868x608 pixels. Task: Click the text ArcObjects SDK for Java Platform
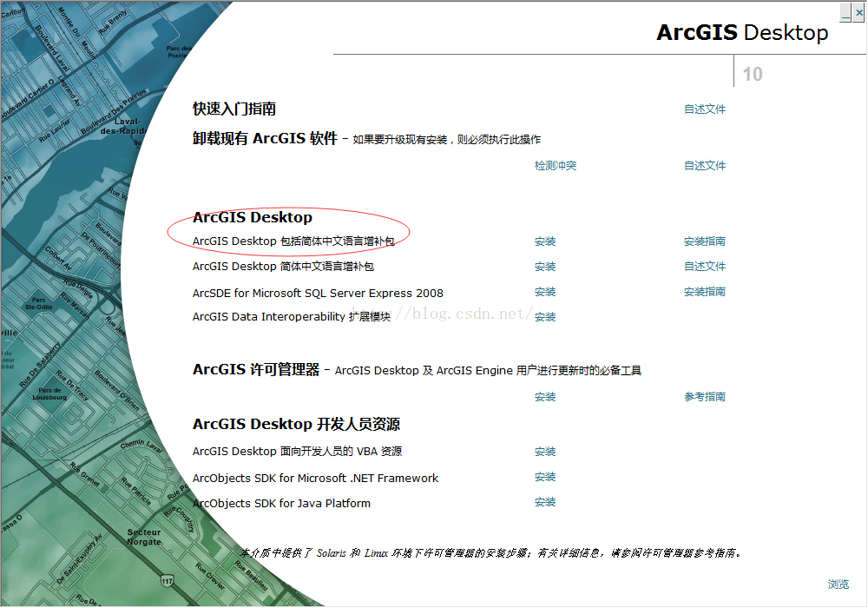tap(282, 504)
